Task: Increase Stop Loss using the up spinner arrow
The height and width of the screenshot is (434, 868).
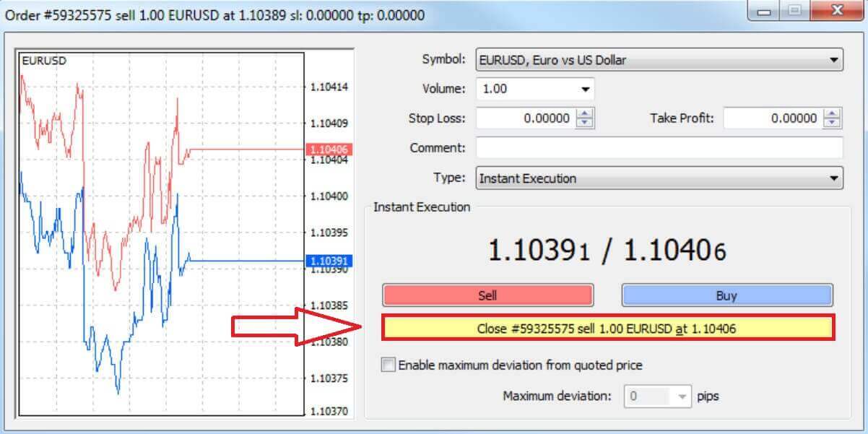Action: 585,114
